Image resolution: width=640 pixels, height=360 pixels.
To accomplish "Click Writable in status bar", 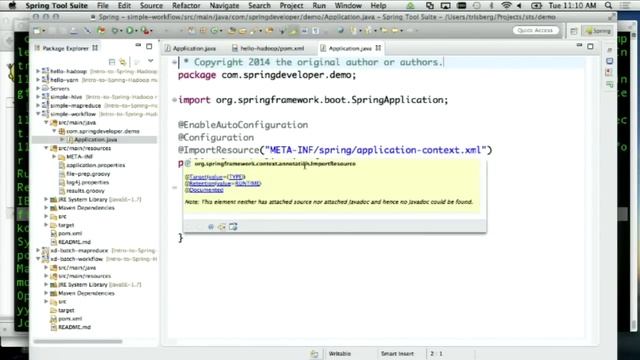I will 340,354.
